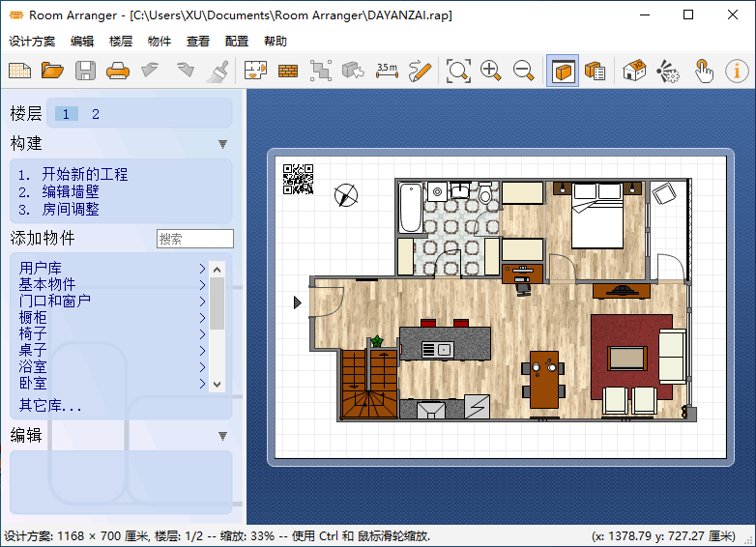756x547 pixels.
Task: Click the Undo arrow icon
Action: coord(150,71)
